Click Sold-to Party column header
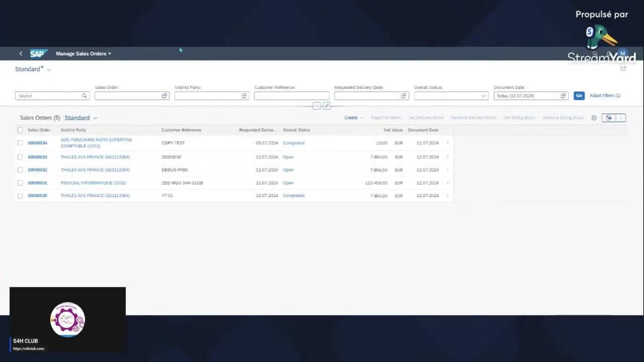The height and width of the screenshot is (362, 644). (x=73, y=130)
